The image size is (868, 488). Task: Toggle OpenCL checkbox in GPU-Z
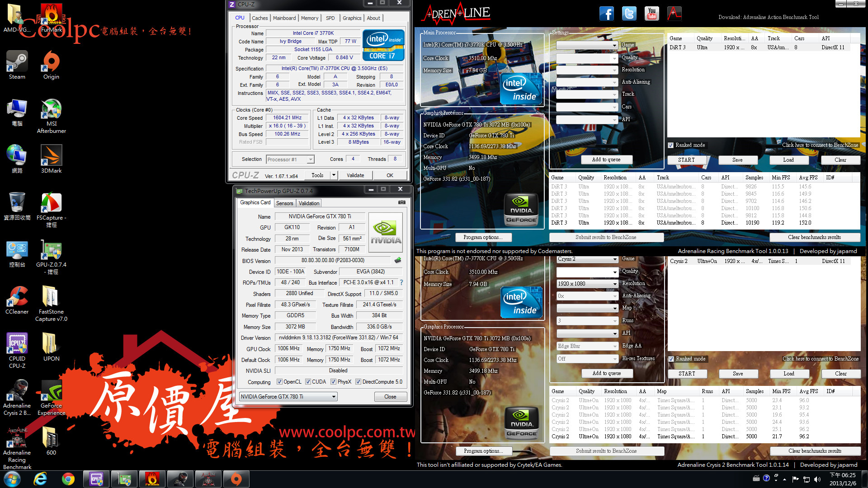pos(279,382)
